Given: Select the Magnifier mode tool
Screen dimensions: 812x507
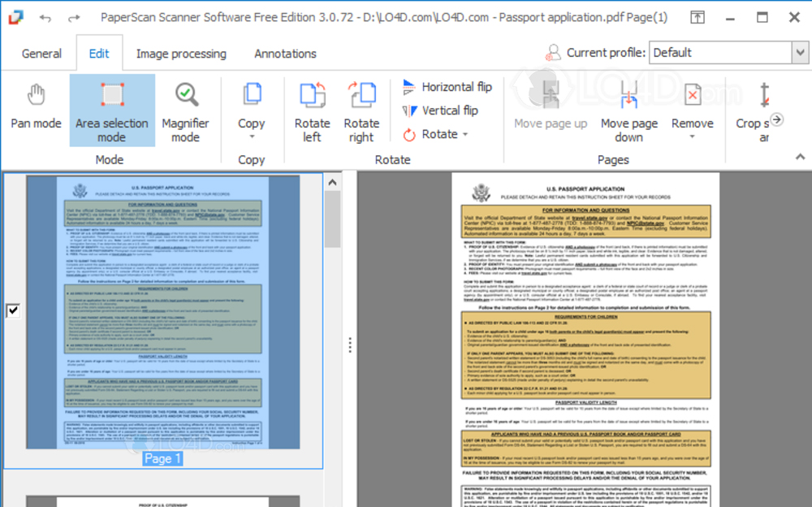Looking at the screenshot, I should (x=186, y=110).
